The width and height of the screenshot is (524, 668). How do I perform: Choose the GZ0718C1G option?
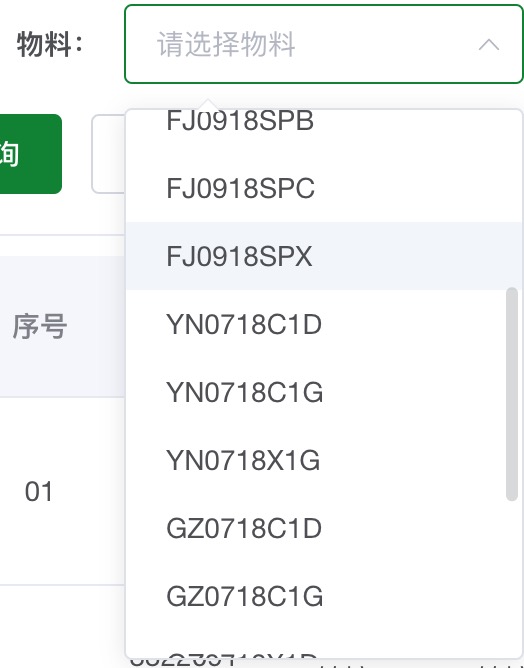(324, 596)
